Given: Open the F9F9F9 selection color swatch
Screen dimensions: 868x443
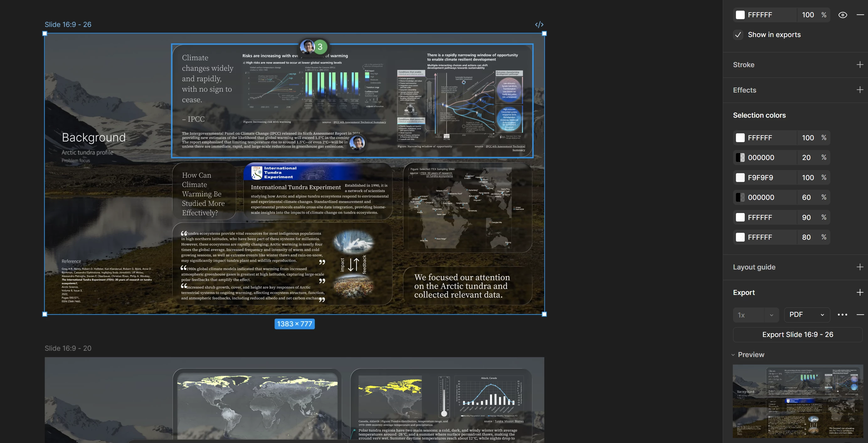Looking at the screenshot, I should (x=740, y=178).
